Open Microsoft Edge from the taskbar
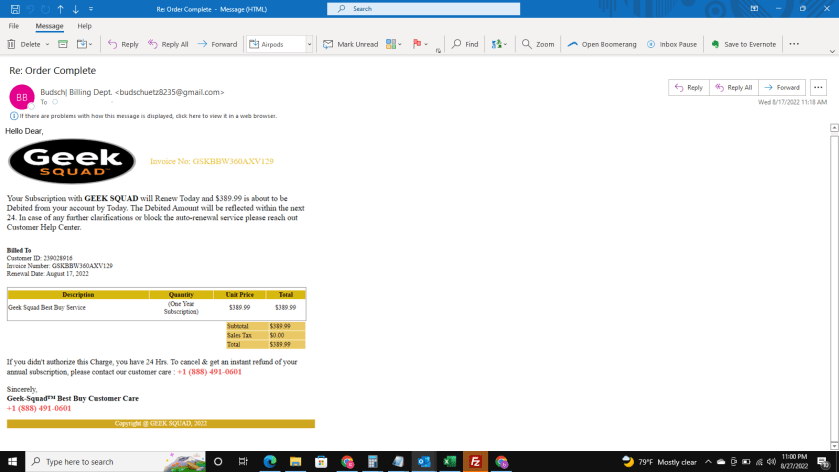The width and height of the screenshot is (839, 472). click(270, 462)
